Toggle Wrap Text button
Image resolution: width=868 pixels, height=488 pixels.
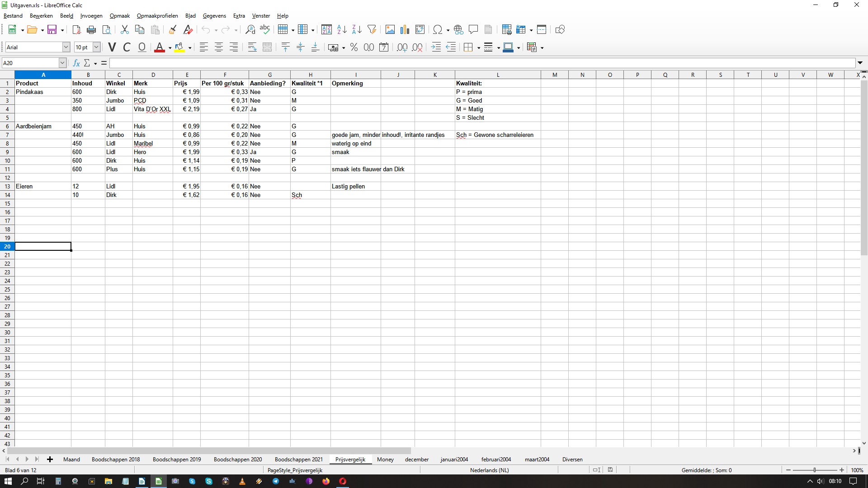click(252, 47)
